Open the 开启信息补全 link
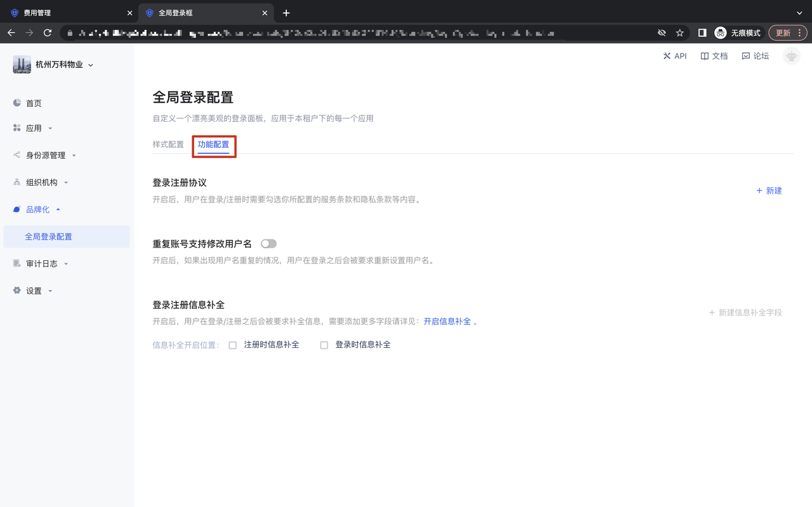This screenshot has width=812, height=507. pos(447,322)
